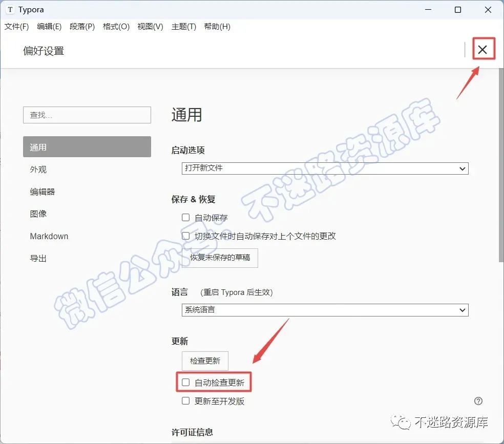
Task: Click the Typora app icon in title bar
Action: pyautogui.click(x=10, y=10)
